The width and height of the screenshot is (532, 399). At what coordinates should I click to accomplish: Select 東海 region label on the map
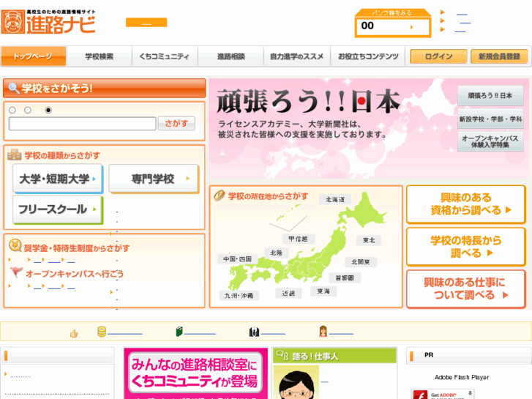tap(323, 291)
